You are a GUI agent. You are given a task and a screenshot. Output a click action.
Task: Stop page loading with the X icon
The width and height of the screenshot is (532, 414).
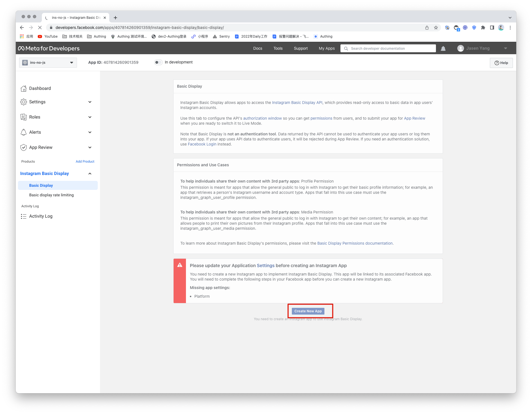(40, 28)
